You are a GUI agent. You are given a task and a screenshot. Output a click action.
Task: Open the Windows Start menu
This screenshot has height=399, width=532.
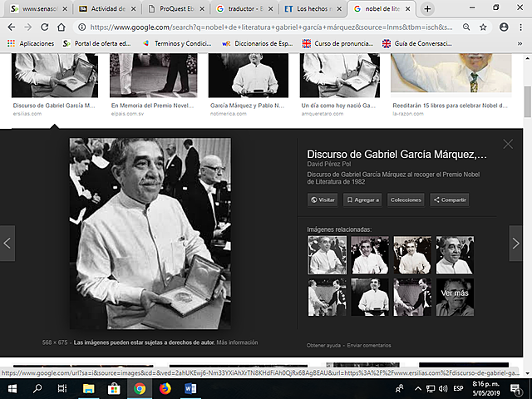pyautogui.click(x=12, y=388)
